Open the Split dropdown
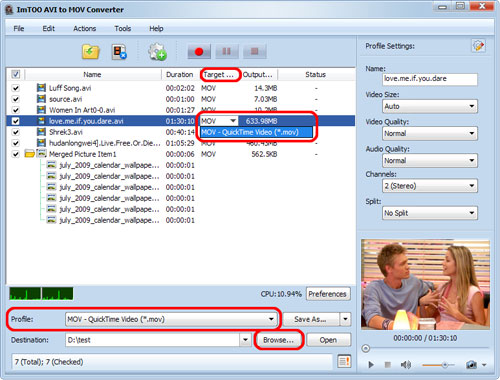This screenshot has width=500, height=380. (430, 213)
